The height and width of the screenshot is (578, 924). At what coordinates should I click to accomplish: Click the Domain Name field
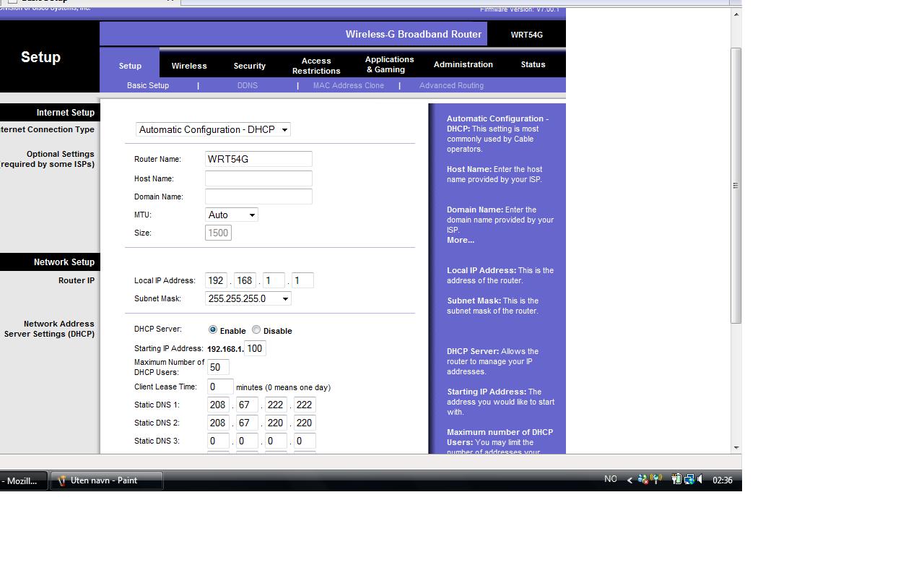coord(258,197)
